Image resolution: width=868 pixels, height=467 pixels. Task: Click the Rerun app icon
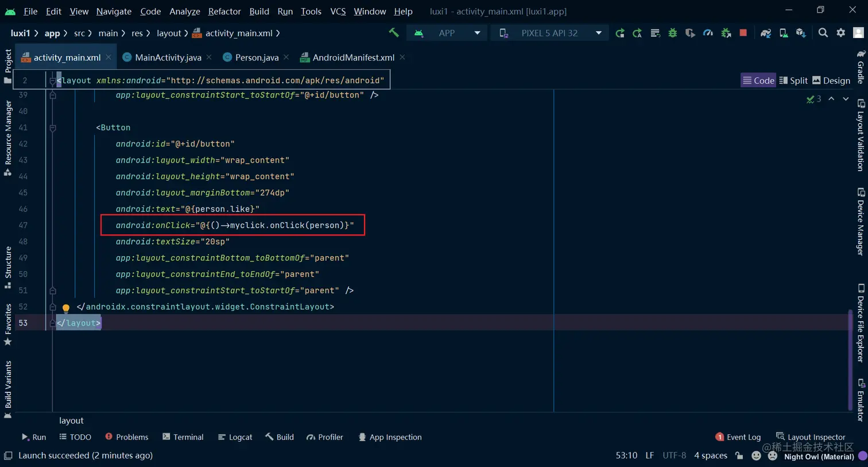point(619,33)
